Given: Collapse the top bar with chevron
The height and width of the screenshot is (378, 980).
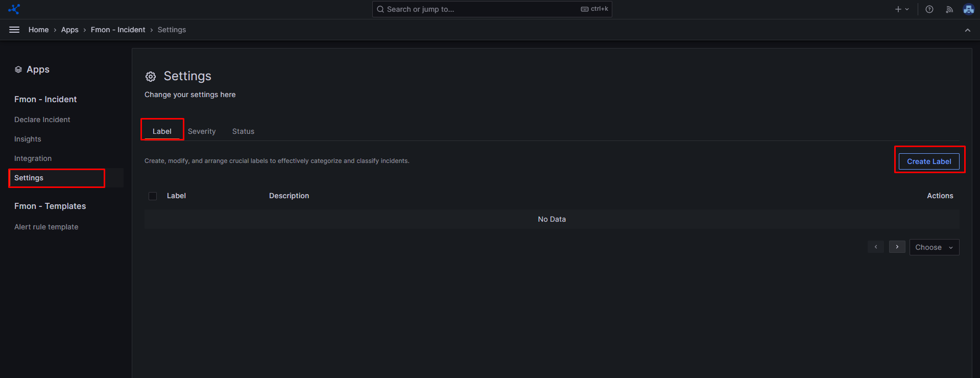Looking at the screenshot, I should (x=967, y=30).
